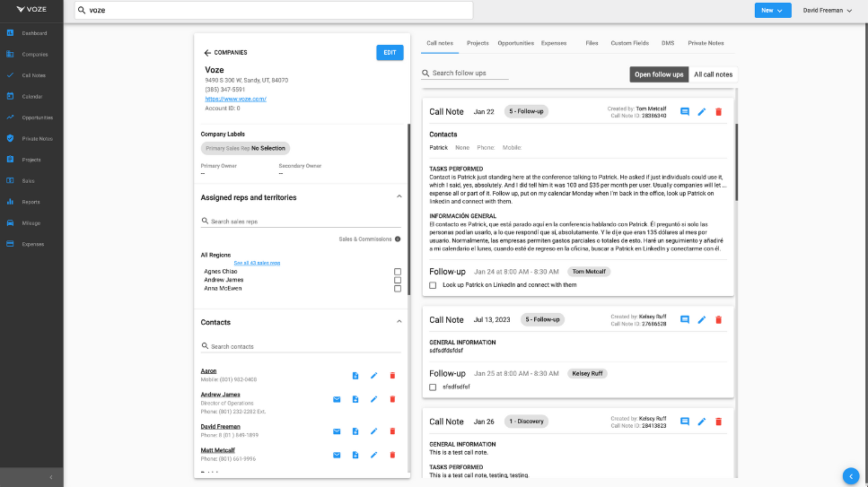The height and width of the screenshot is (487, 868).
Task: Click the document icon for contact Aaron
Action: pos(355,376)
